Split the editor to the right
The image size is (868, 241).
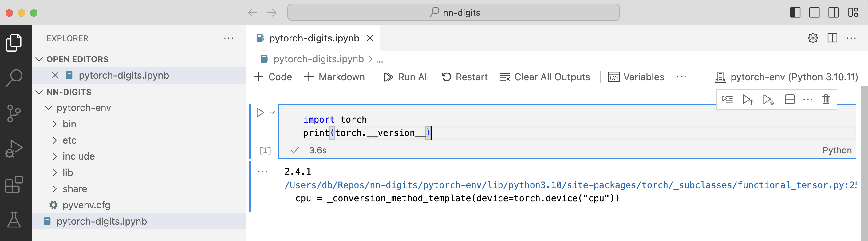[x=832, y=38]
